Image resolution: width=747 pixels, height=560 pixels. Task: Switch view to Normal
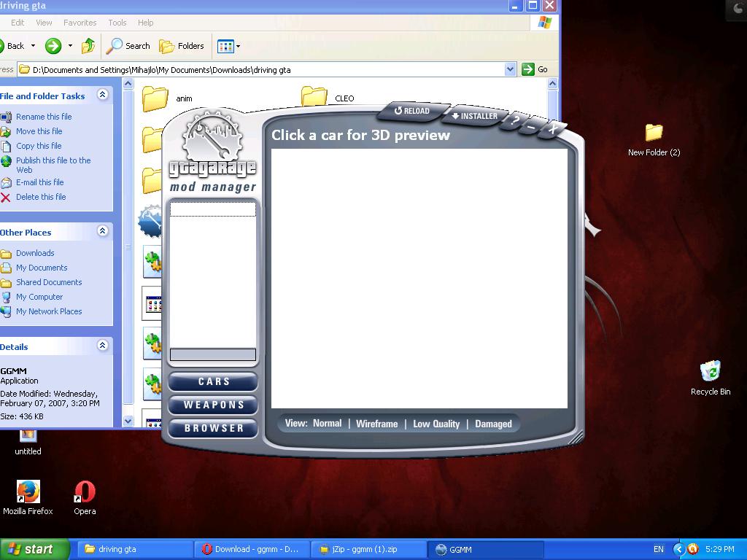pos(328,424)
